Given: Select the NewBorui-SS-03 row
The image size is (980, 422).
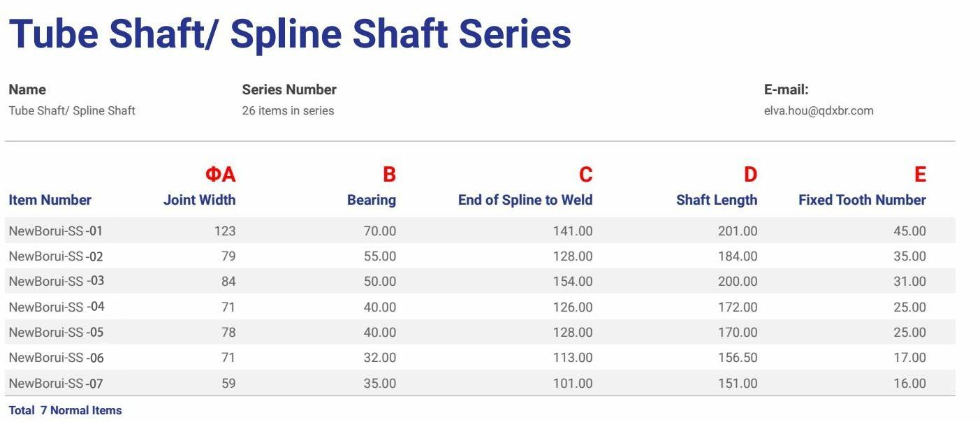Looking at the screenshot, I should click(480, 282).
